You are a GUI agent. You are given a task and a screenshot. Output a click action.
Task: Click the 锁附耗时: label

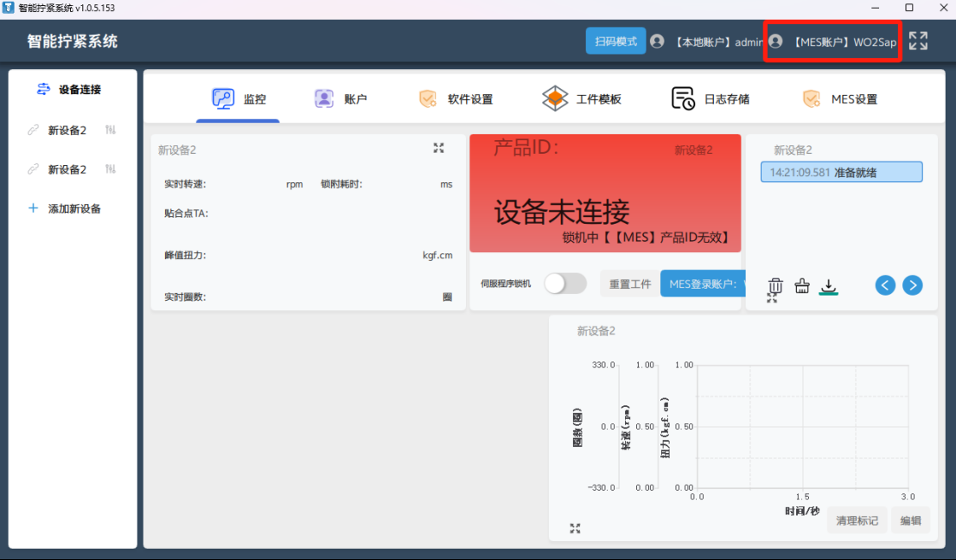point(341,184)
